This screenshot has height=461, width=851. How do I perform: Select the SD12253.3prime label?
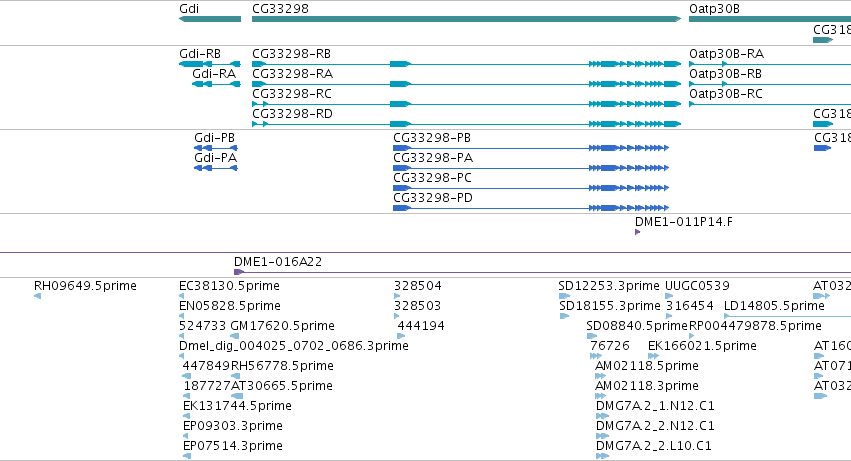(x=609, y=286)
